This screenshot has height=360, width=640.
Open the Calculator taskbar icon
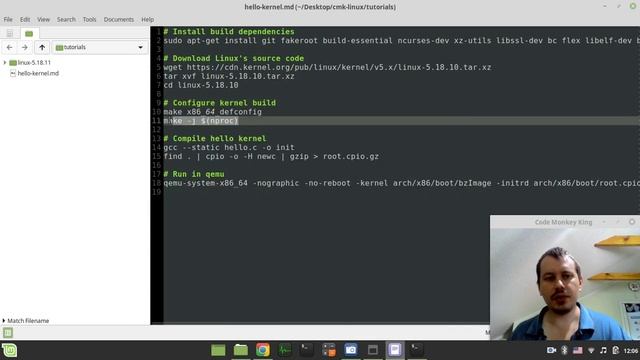tap(329, 350)
